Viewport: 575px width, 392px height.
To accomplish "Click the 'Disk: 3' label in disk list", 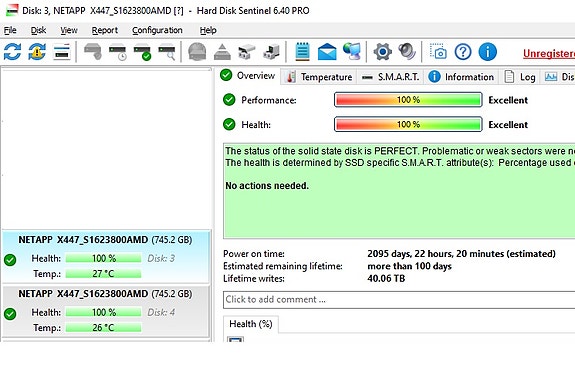I will (x=161, y=258).
